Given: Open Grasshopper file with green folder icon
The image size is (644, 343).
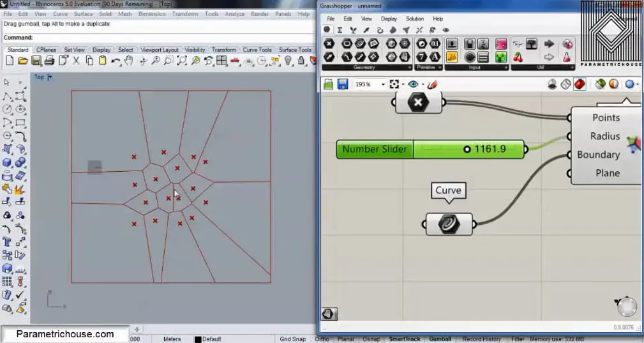Looking at the screenshot, I should click(x=328, y=84).
